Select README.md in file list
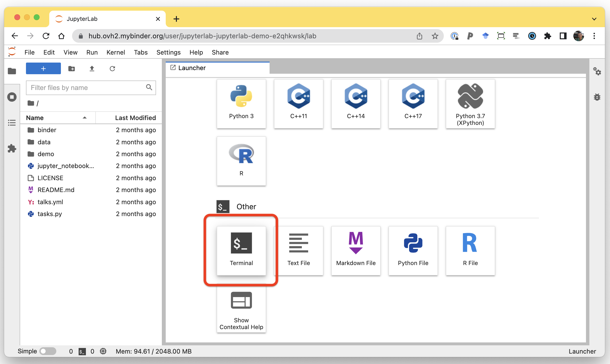 [91, 190]
